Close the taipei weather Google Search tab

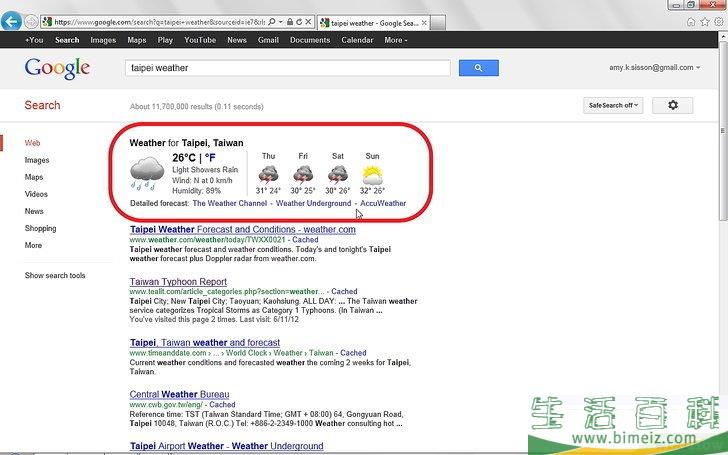coord(424,22)
